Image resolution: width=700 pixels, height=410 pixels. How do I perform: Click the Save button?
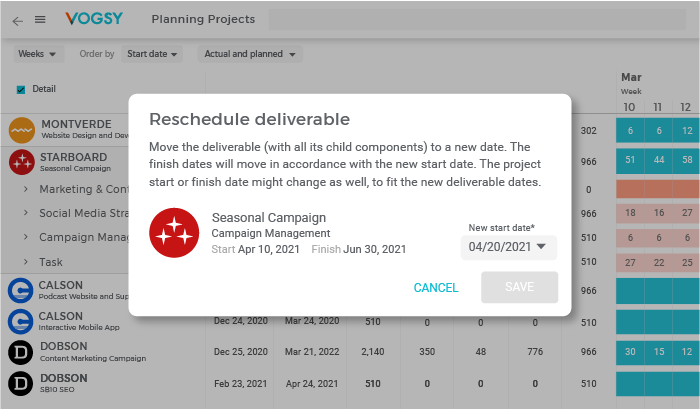(x=519, y=288)
